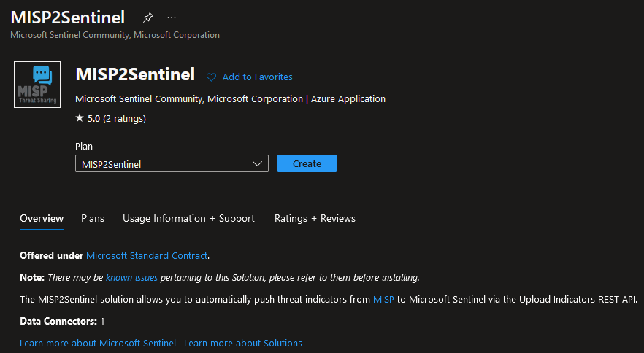This screenshot has width=644, height=353.
Task: Select the Overview tab
Action: pyautogui.click(x=42, y=218)
